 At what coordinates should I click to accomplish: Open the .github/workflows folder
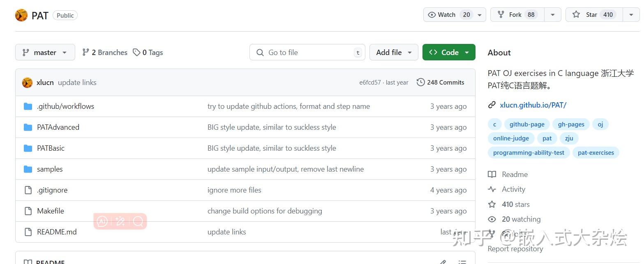pyautogui.click(x=65, y=106)
